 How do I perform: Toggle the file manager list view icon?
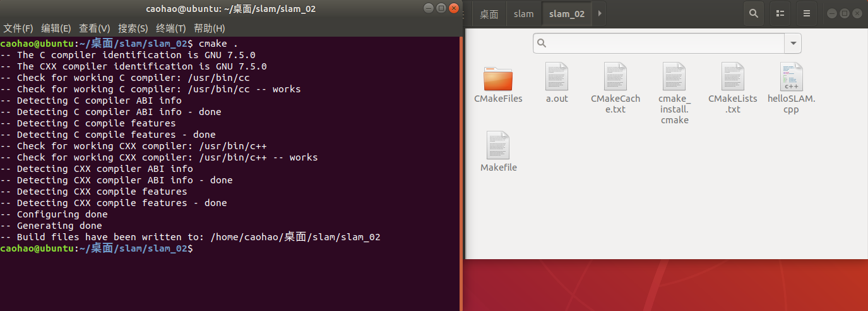(x=780, y=13)
